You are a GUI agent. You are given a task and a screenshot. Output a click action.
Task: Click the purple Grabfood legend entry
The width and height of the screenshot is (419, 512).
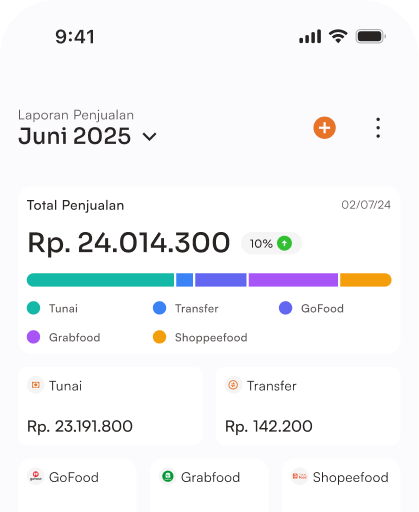tap(64, 337)
